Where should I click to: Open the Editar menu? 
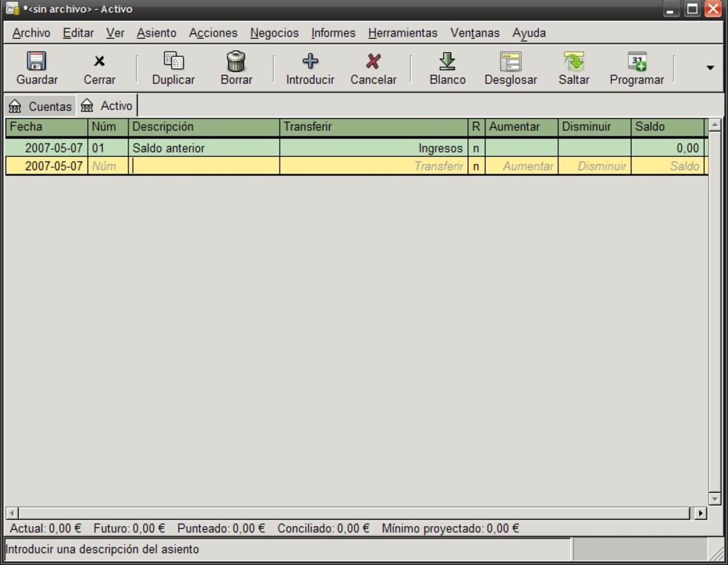tap(78, 33)
